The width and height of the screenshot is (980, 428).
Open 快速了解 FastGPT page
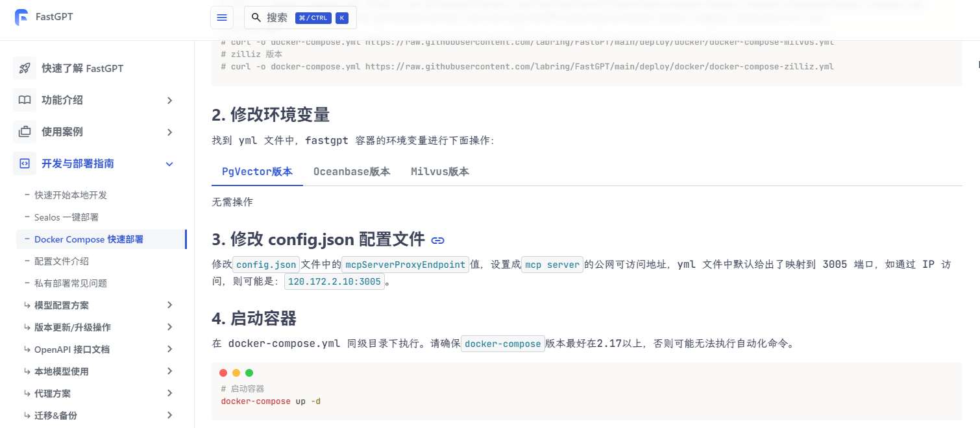82,68
